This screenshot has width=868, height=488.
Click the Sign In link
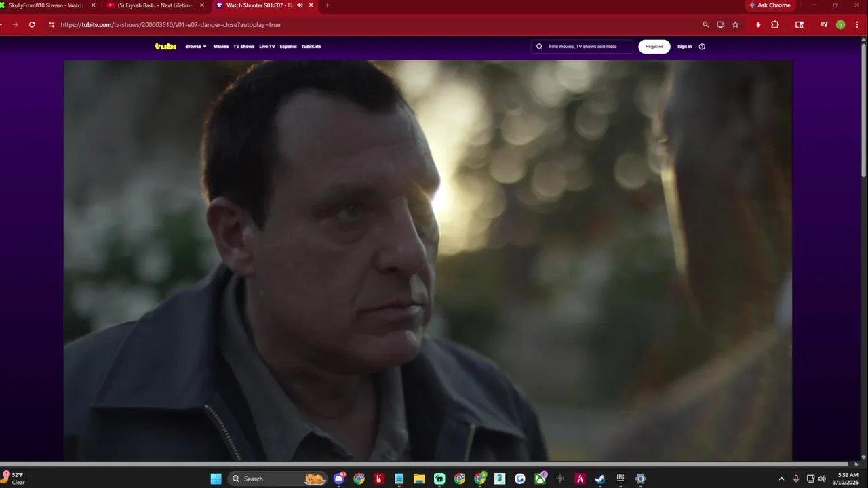(685, 47)
